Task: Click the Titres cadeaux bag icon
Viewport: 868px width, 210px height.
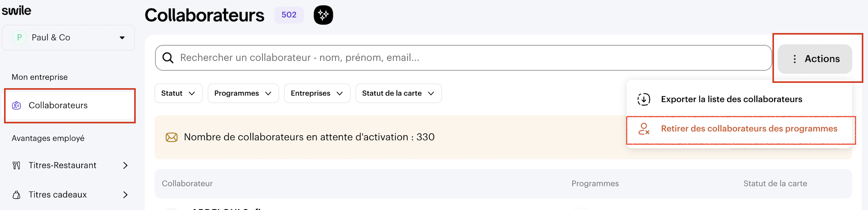Action: [17, 195]
